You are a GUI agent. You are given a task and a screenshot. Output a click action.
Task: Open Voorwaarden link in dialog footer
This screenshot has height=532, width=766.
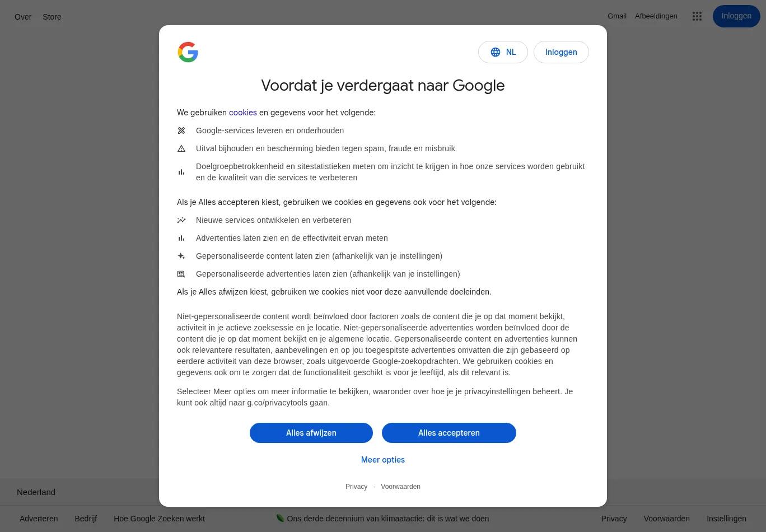pos(400,487)
